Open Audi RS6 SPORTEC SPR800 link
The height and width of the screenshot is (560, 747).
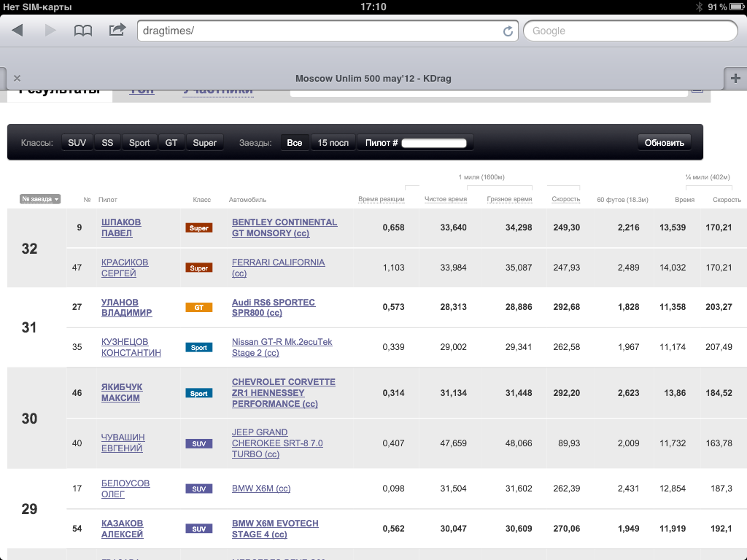[274, 307]
